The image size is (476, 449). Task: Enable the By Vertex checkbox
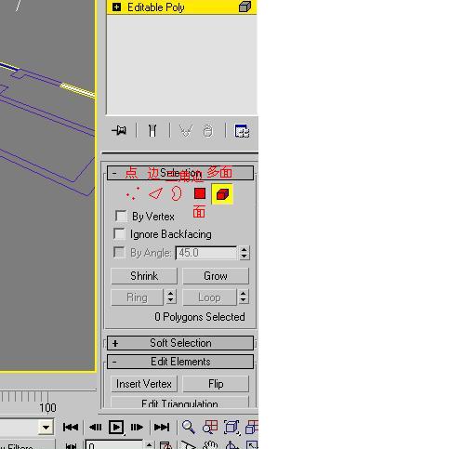121,216
